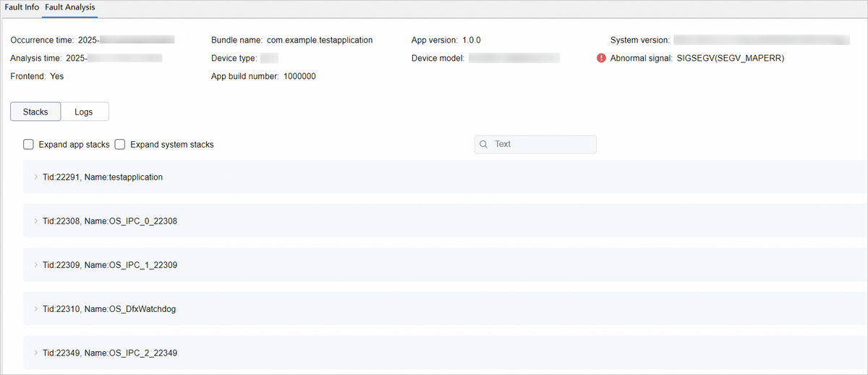Expand the OS_DfxWatchdog thread chevron
Screen dimensions: 868x375
tap(35, 309)
